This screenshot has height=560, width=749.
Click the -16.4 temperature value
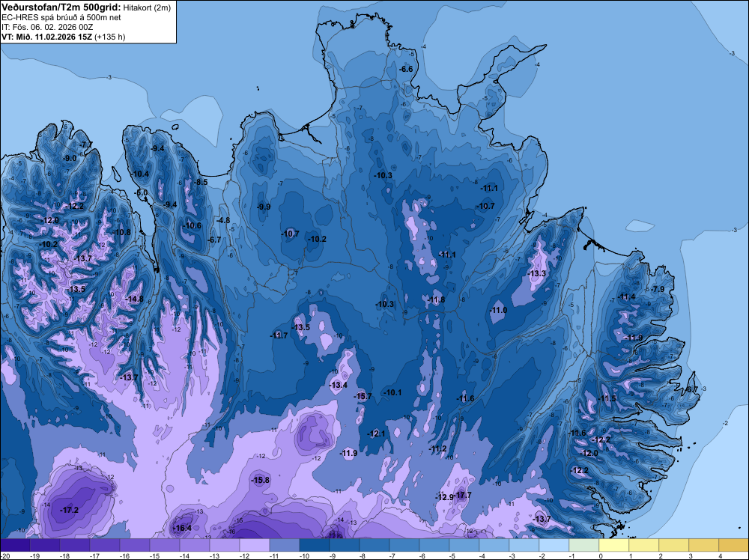183,528
